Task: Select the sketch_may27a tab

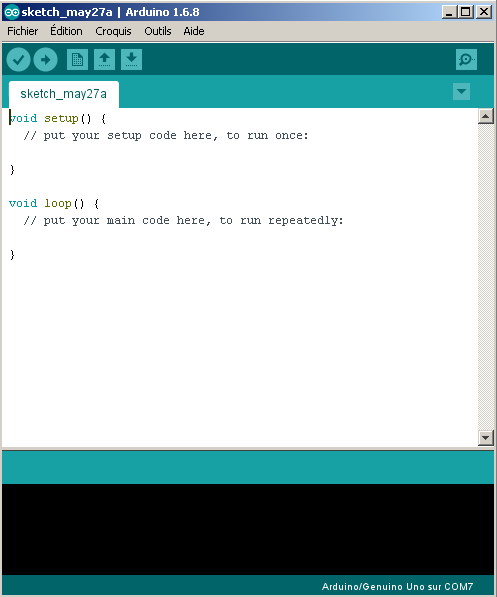Action: (64, 94)
